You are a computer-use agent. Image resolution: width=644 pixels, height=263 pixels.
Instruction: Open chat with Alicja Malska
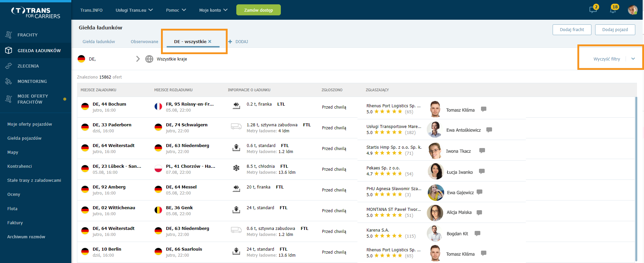(x=479, y=213)
